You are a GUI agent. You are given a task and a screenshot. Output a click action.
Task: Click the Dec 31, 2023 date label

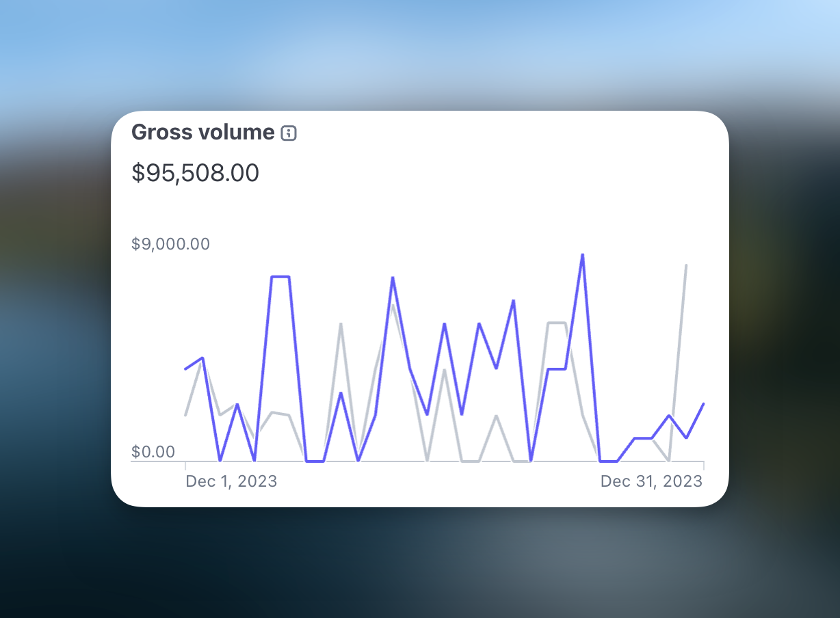point(651,481)
